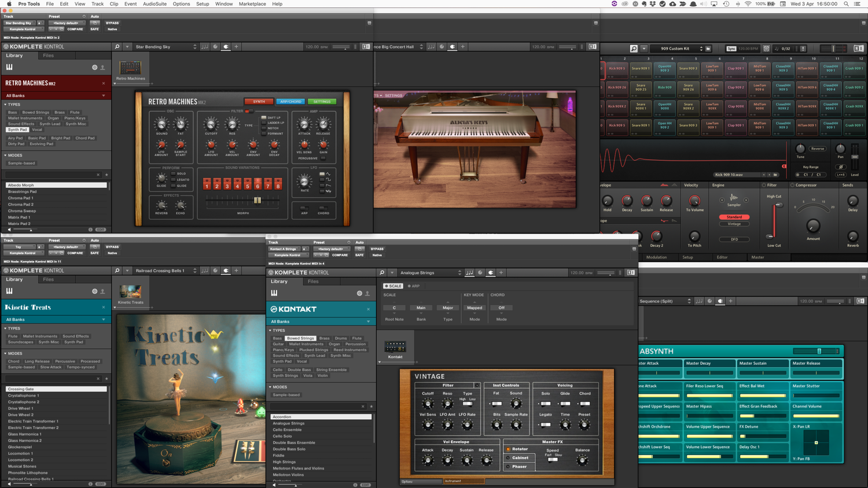The image size is (868, 488).
Task: Click the plus icon to add a Komplete Kontrol page
Action: tap(236, 46)
